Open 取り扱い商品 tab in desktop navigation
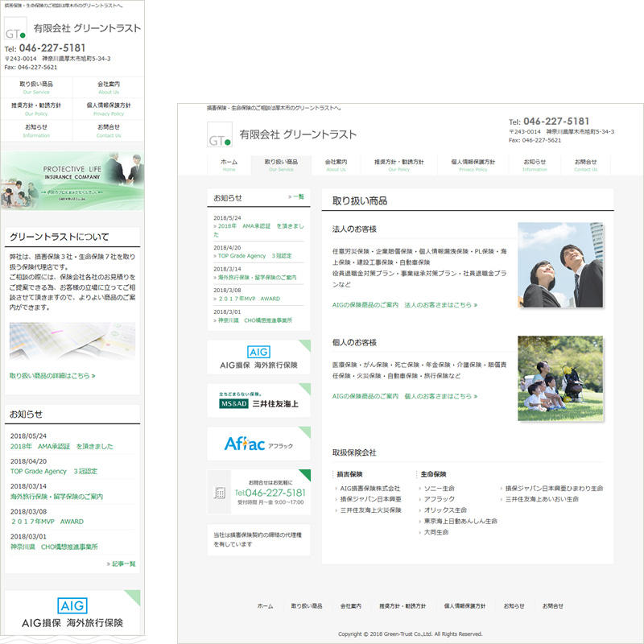This screenshot has height=644, width=644. pyautogui.click(x=281, y=165)
